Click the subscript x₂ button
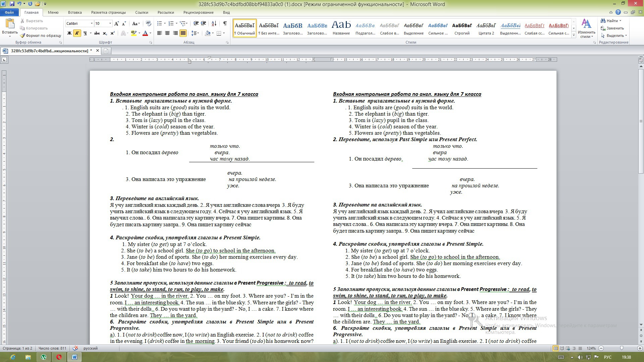The height and width of the screenshot is (362, 644). 105,33
